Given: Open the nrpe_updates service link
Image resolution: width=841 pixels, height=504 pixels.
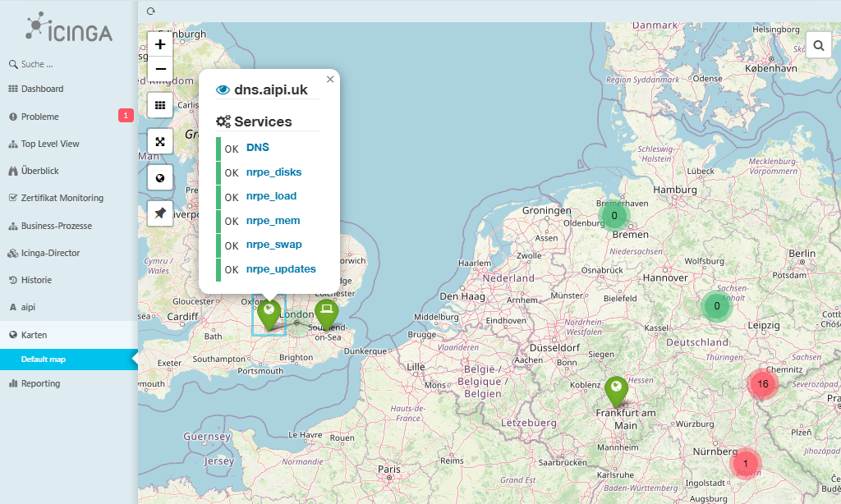Looking at the screenshot, I should tap(281, 269).
